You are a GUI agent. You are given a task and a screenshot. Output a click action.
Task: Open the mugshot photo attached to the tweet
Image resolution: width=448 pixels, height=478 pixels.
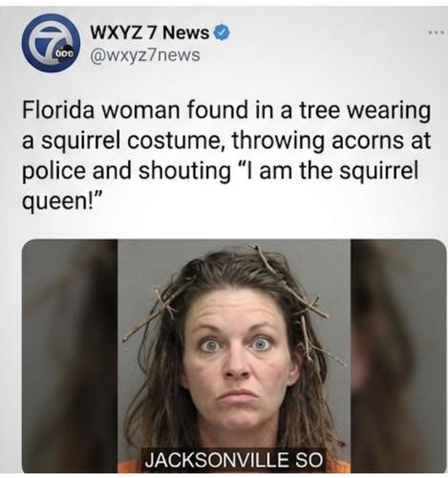coord(234,357)
